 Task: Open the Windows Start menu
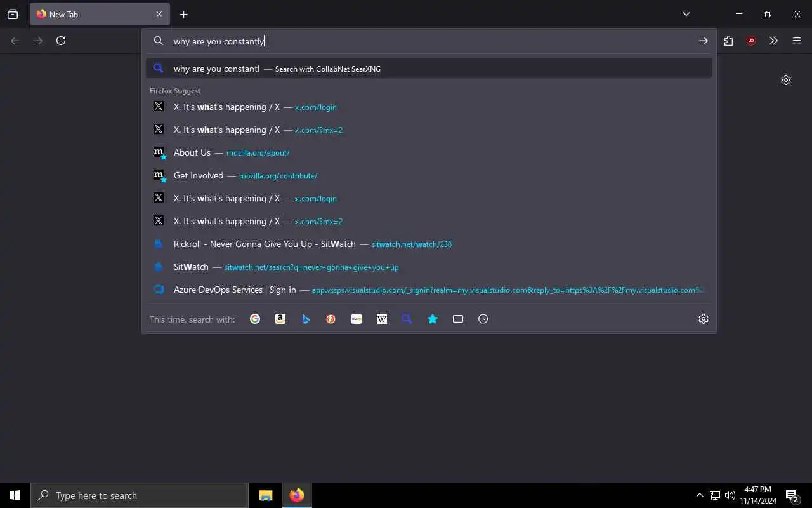pos(15,495)
